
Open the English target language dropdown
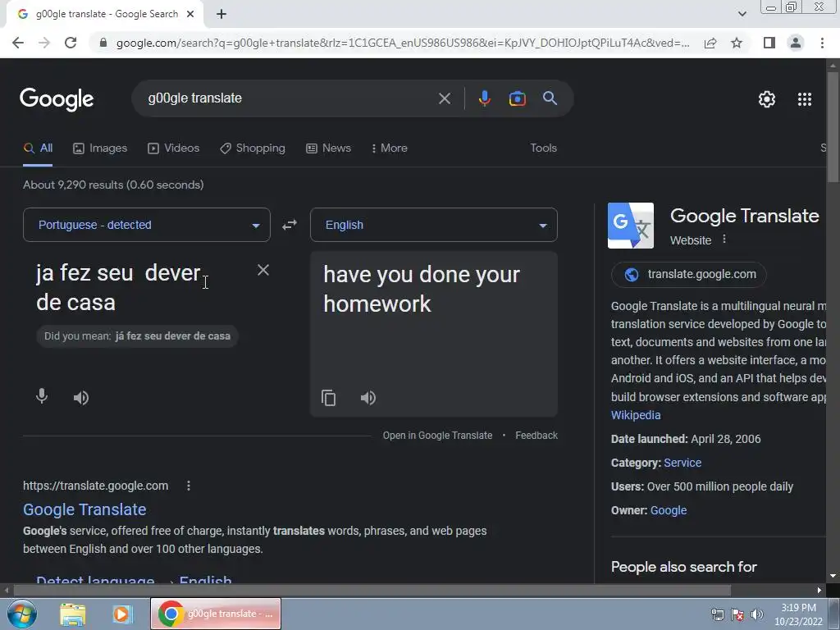click(x=434, y=225)
